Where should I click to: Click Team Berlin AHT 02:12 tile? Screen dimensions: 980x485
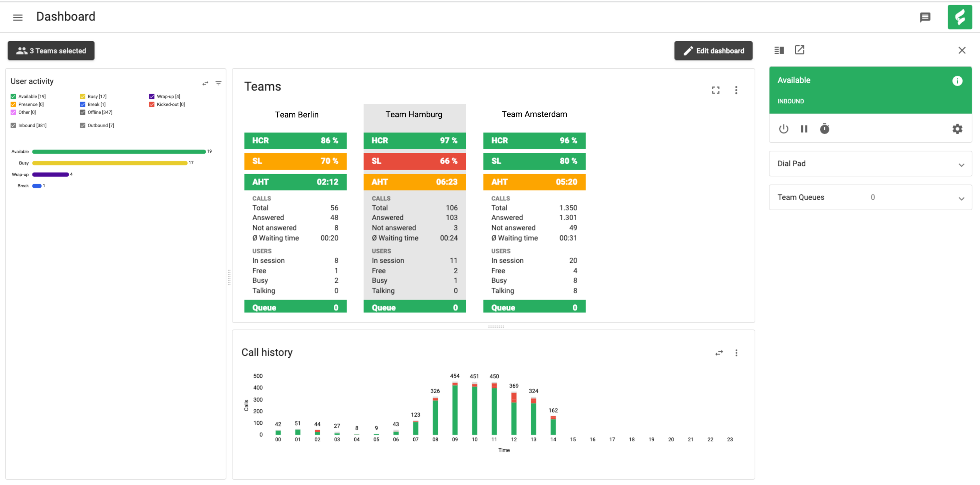pyautogui.click(x=295, y=182)
